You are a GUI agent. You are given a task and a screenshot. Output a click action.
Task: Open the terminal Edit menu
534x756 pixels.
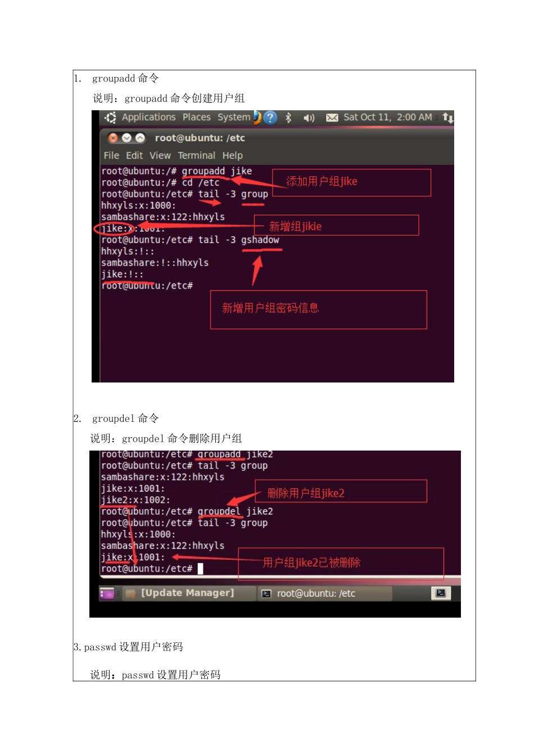134,155
